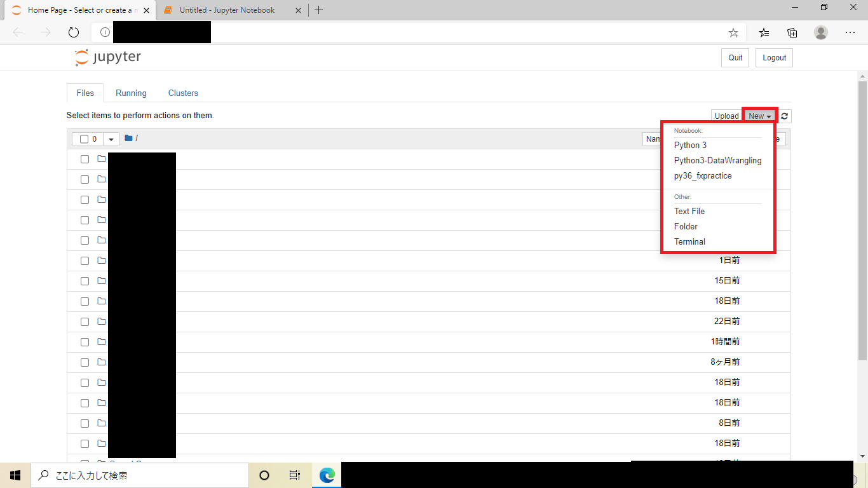The height and width of the screenshot is (488, 868).
Task: Open Task View from the taskbar
Action: point(295,475)
